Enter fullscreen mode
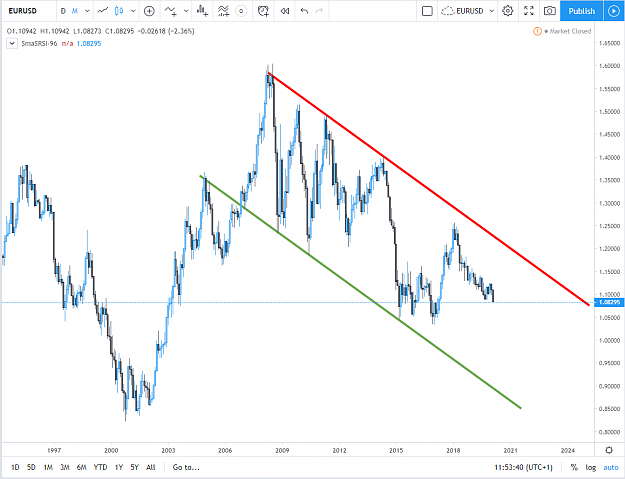Viewport: 625px width, 479px height. tap(529, 11)
